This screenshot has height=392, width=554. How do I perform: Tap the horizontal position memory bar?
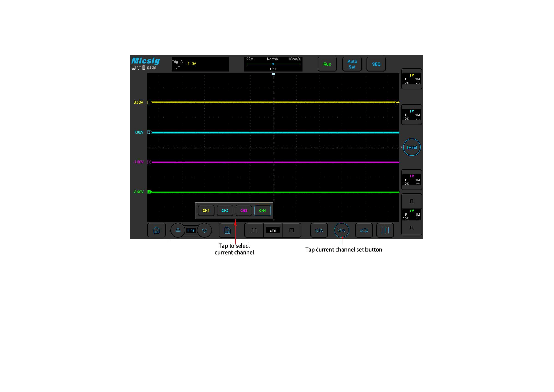click(x=273, y=64)
